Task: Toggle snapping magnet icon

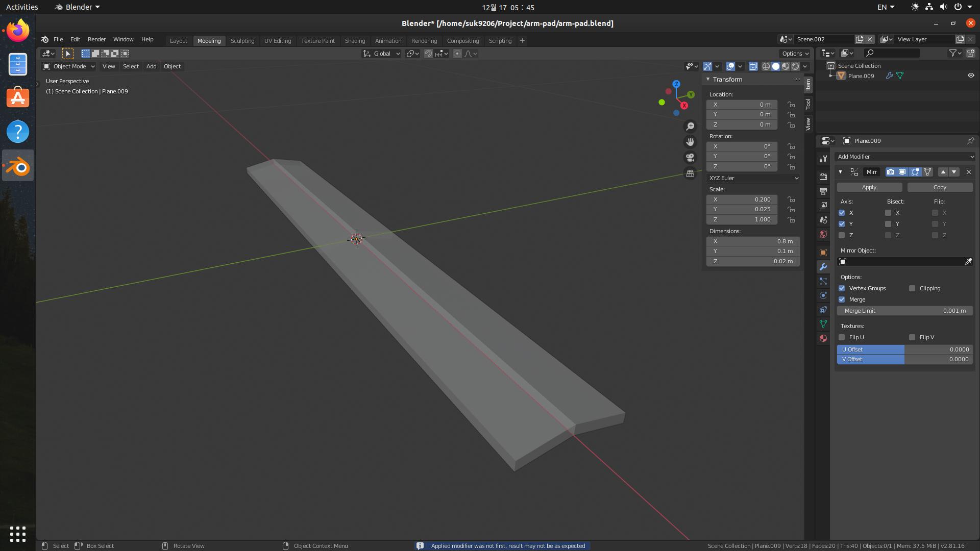Action: click(x=428, y=54)
